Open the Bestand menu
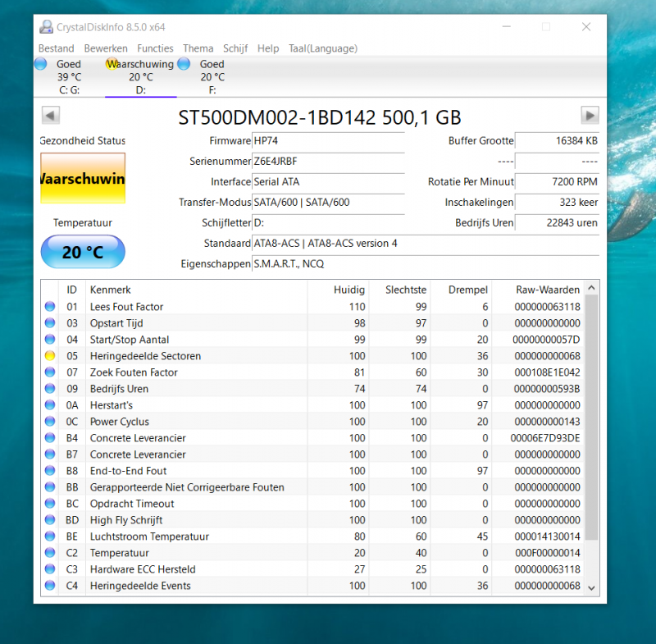This screenshot has height=644, width=656. coord(56,48)
